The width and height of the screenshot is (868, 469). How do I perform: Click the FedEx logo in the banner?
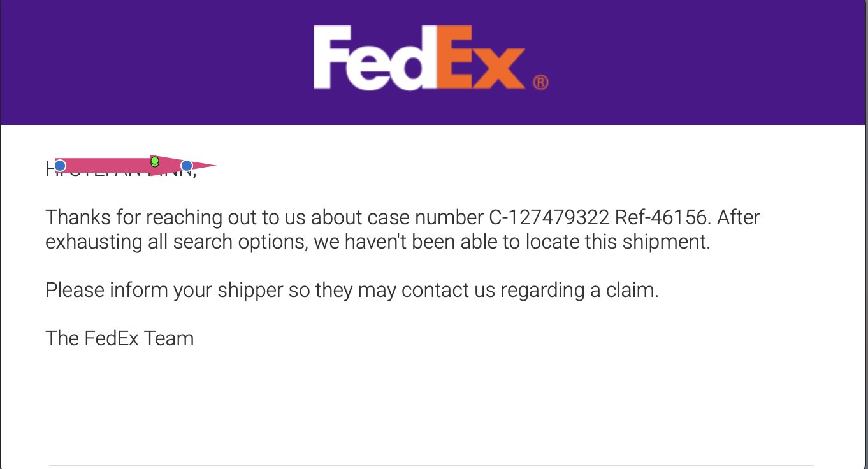[430, 59]
